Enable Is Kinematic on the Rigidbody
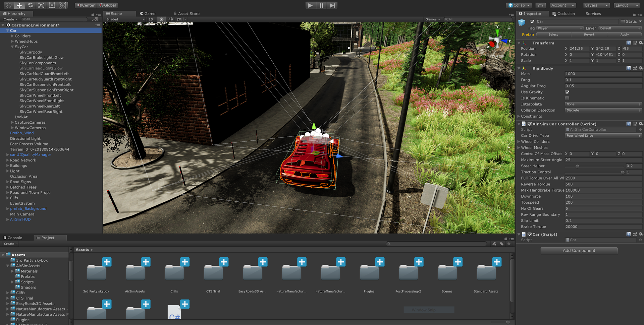This screenshot has height=325, width=644. pyautogui.click(x=567, y=98)
